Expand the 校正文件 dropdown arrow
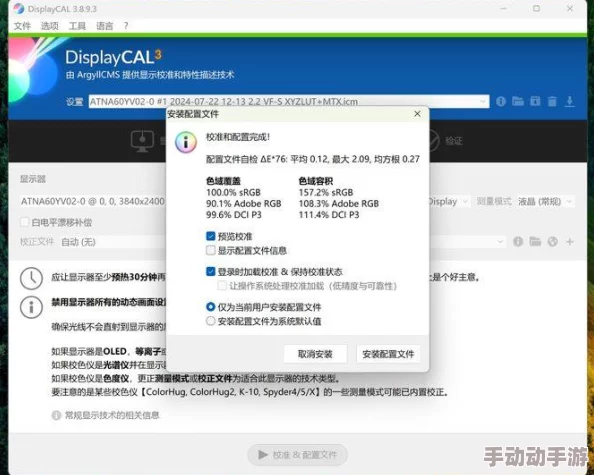 [500, 241]
